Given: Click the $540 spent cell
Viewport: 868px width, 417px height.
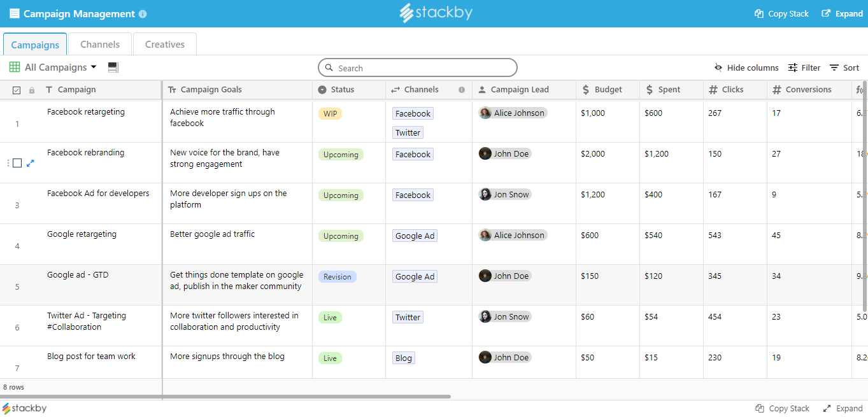Looking at the screenshot, I should click(x=671, y=244).
